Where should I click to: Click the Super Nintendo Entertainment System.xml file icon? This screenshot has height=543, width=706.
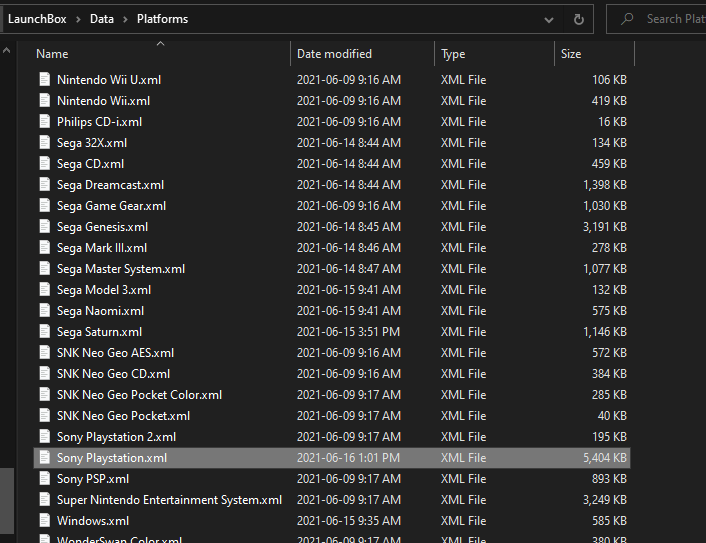pos(45,500)
